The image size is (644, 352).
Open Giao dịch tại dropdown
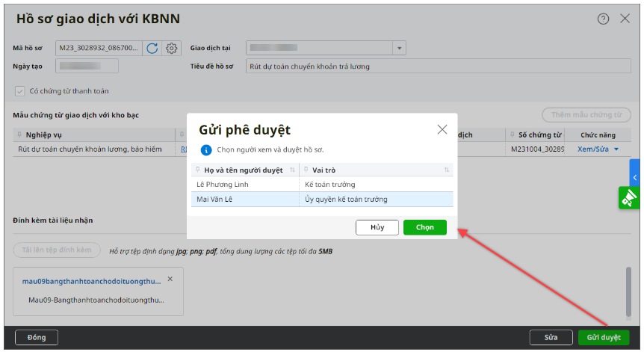click(x=399, y=48)
